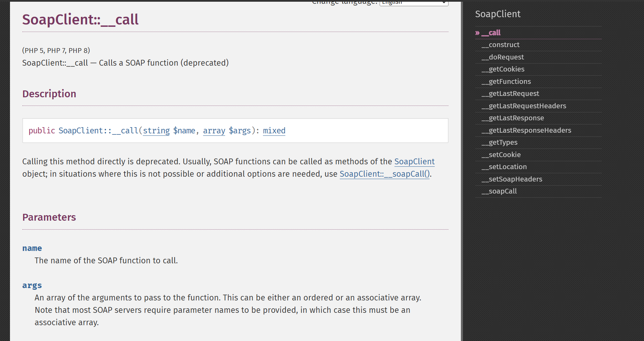Follow SoapClient::__soapCall() link in description
The image size is (644, 341).
pyautogui.click(x=384, y=174)
